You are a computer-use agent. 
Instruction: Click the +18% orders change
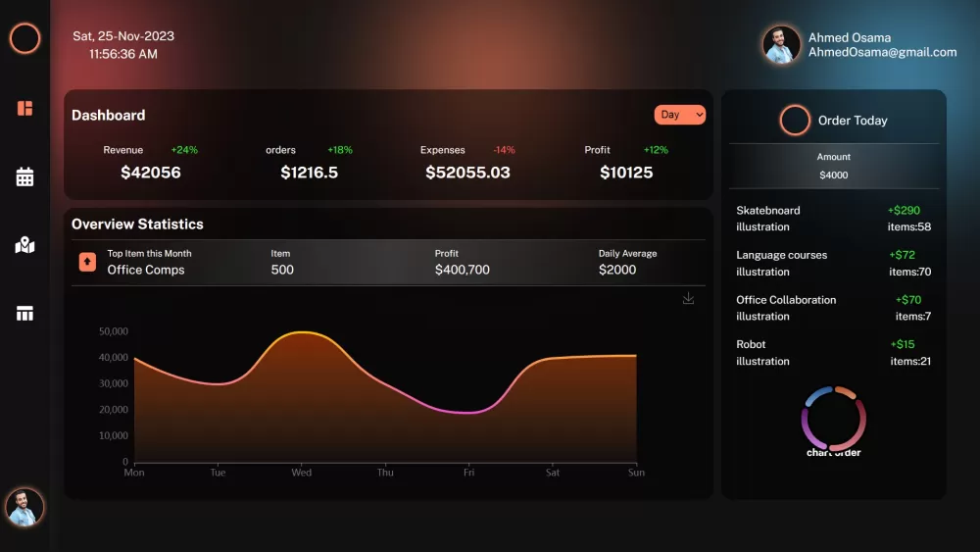pyautogui.click(x=340, y=150)
